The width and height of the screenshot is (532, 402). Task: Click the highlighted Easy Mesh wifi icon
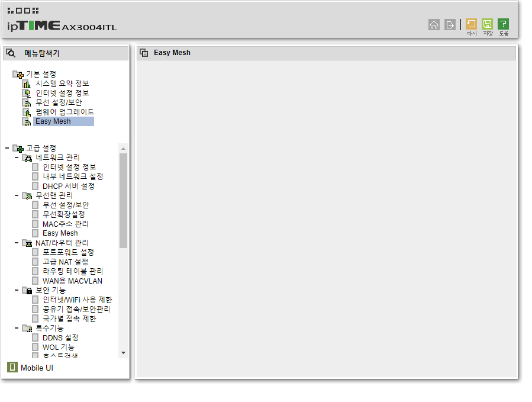27,121
